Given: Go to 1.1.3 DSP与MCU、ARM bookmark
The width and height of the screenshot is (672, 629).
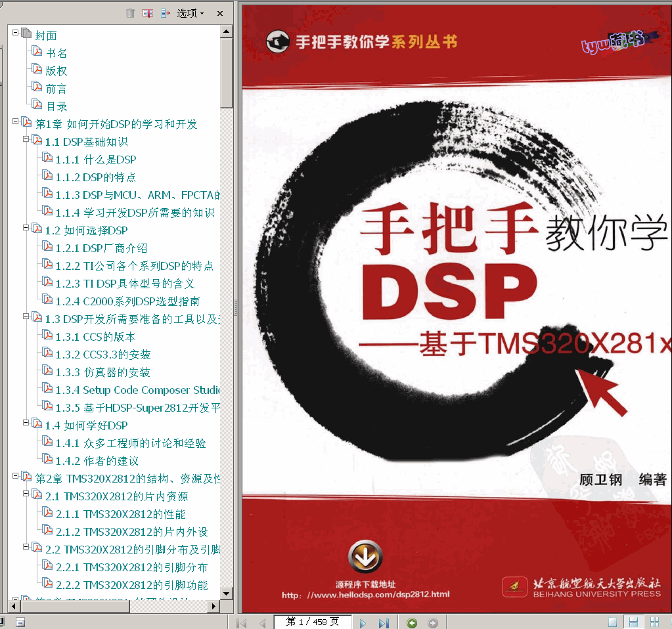Looking at the screenshot, I should 137,195.
